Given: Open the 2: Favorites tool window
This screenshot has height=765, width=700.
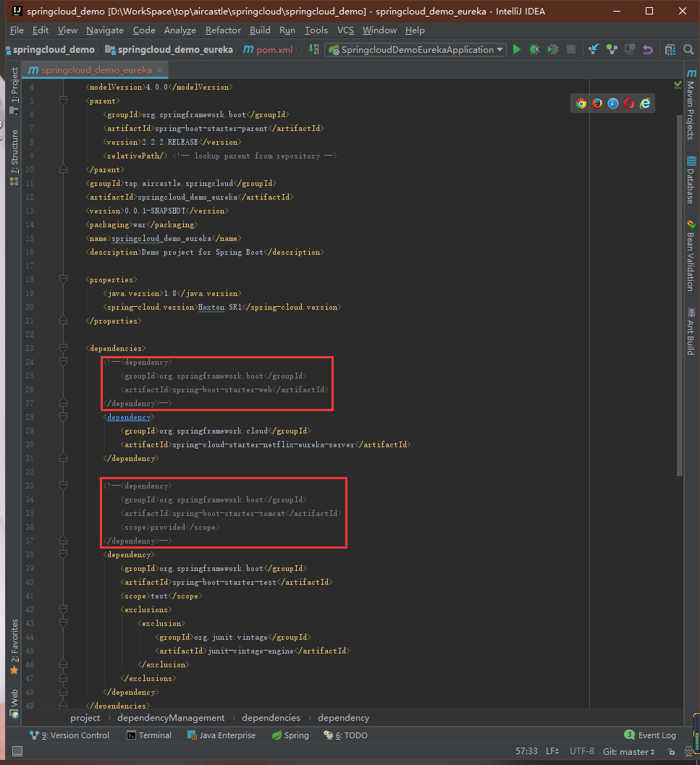Looking at the screenshot, I should click(14, 646).
